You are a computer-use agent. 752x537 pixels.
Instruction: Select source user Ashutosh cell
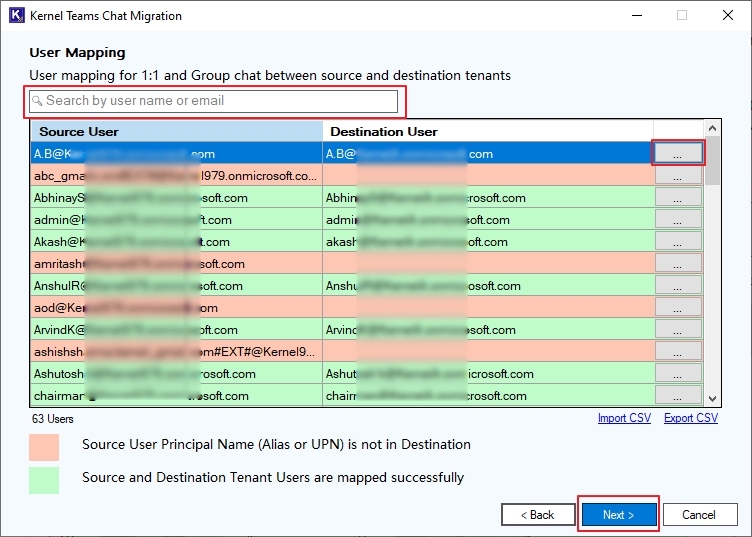tap(176, 374)
